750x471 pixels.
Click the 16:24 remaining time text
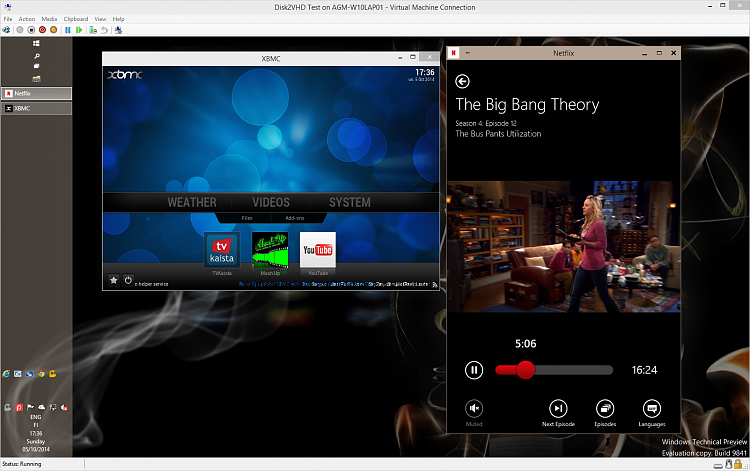tap(644, 370)
